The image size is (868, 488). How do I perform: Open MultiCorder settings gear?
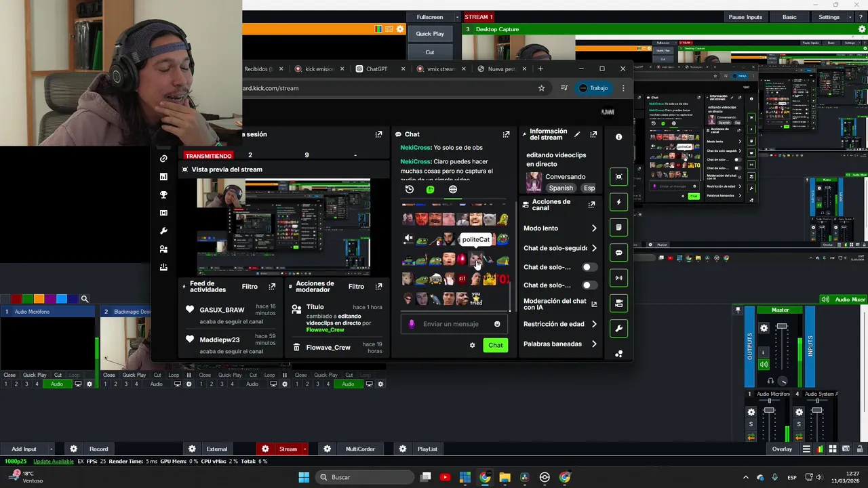328,449
